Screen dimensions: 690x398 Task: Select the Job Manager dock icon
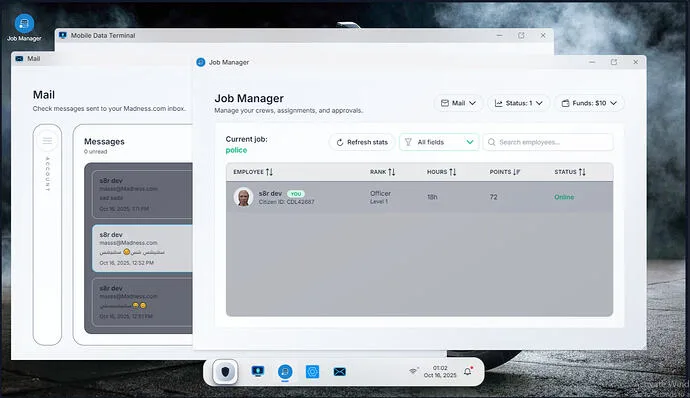pos(285,372)
